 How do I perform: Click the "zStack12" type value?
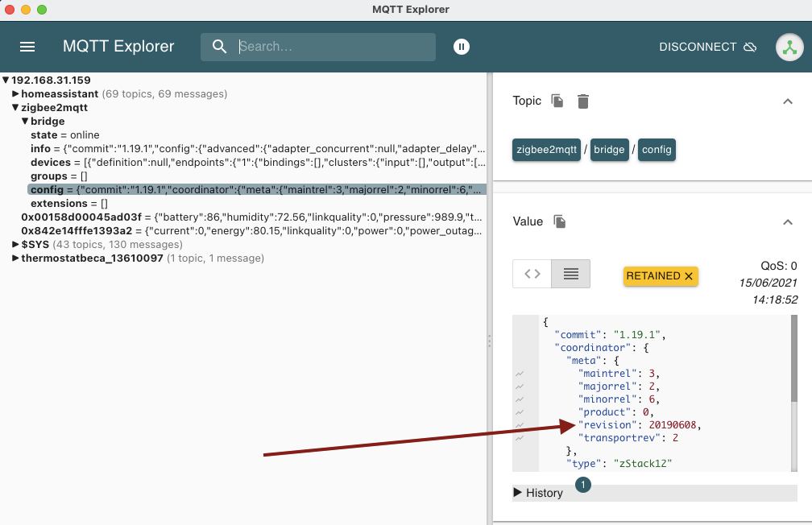pyautogui.click(x=643, y=463)
